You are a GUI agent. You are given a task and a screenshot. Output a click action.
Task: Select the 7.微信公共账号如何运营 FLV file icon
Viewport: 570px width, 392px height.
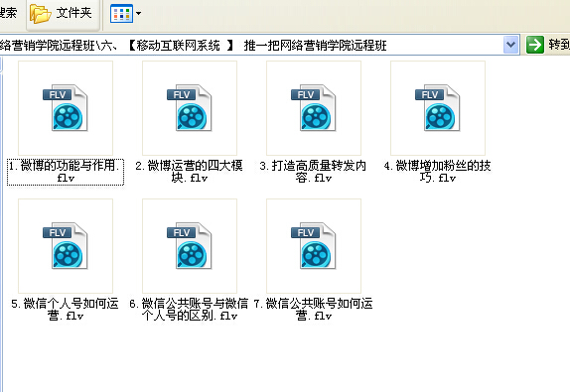314,246
